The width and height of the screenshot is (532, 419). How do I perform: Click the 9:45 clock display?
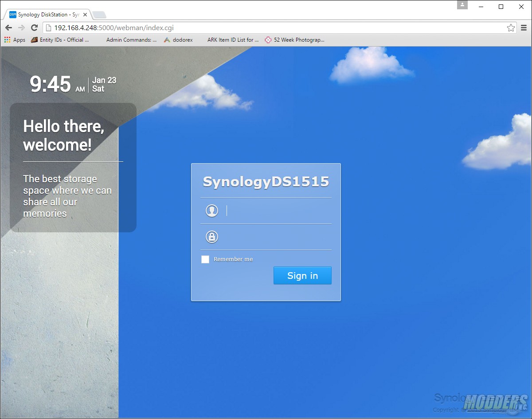pyautogui.click(x=50, y=84)
